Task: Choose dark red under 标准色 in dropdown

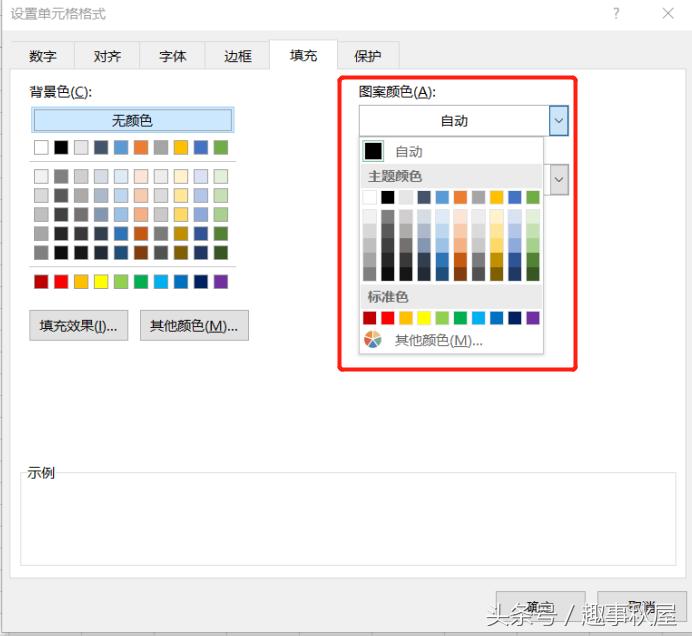Action: pos(369,318)
